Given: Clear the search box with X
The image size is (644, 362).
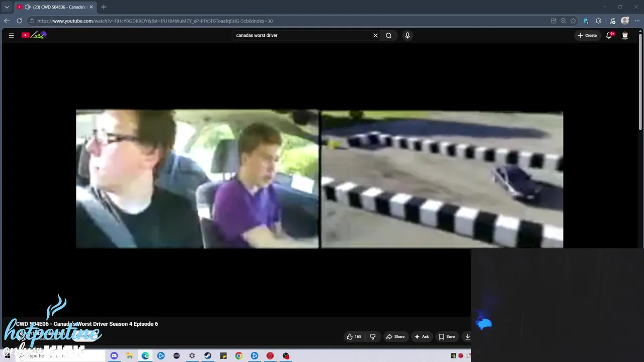Looking at the screenshot, I should point(375,35).
